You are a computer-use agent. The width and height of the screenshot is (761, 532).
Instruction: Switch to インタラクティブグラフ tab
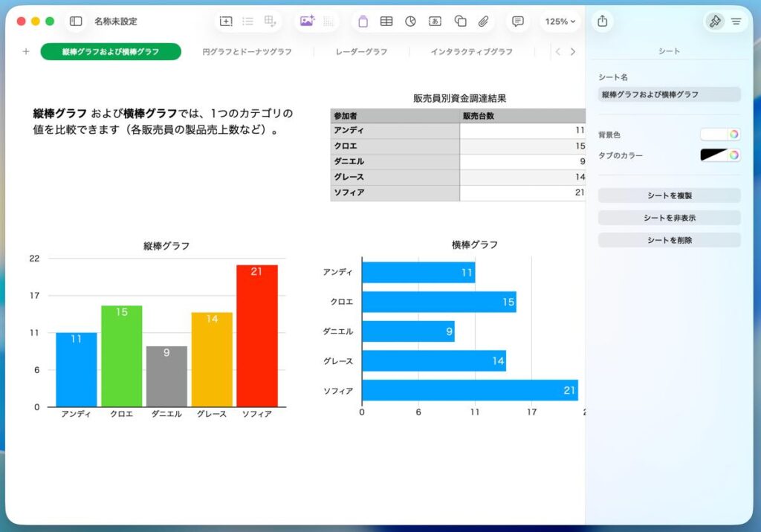pyautogui.click(x=471, y=51)
